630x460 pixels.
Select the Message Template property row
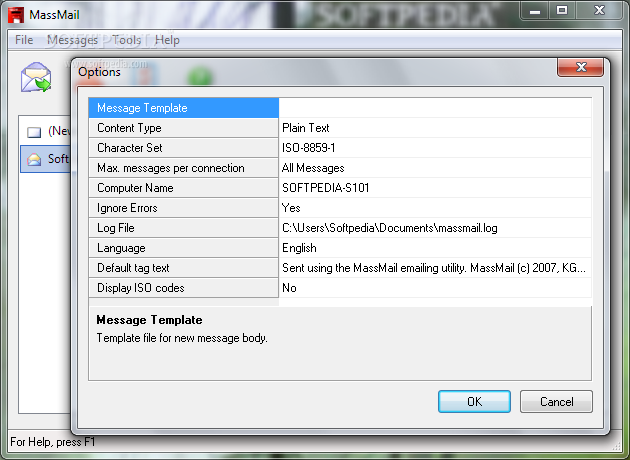[184, 108]
